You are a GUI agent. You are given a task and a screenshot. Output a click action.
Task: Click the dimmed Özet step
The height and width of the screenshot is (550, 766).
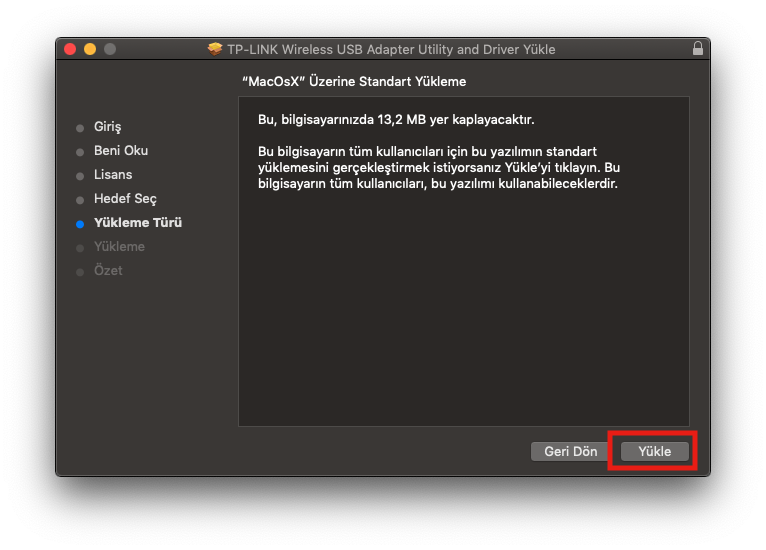coord(108,271)
